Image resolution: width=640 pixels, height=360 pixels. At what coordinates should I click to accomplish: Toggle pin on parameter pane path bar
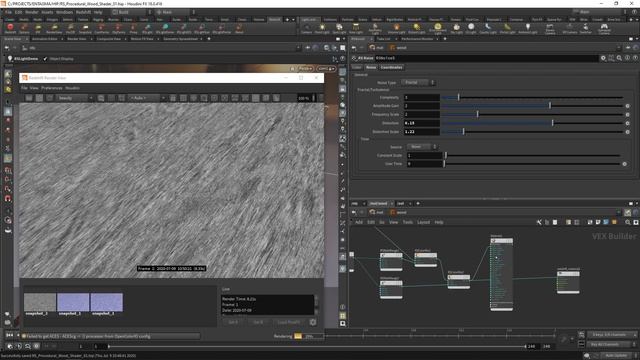(628, 48)
